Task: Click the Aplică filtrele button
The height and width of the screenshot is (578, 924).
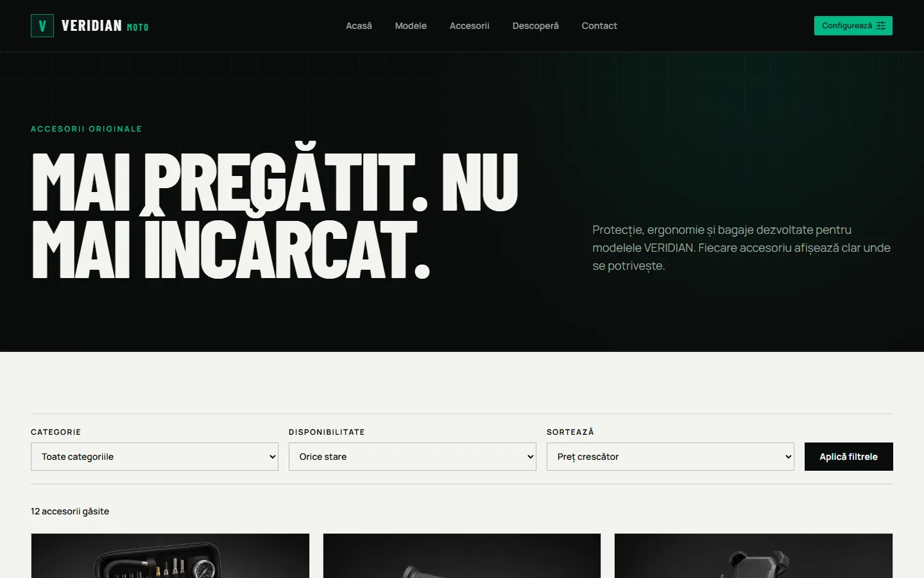Action: (x=848, y=457)
